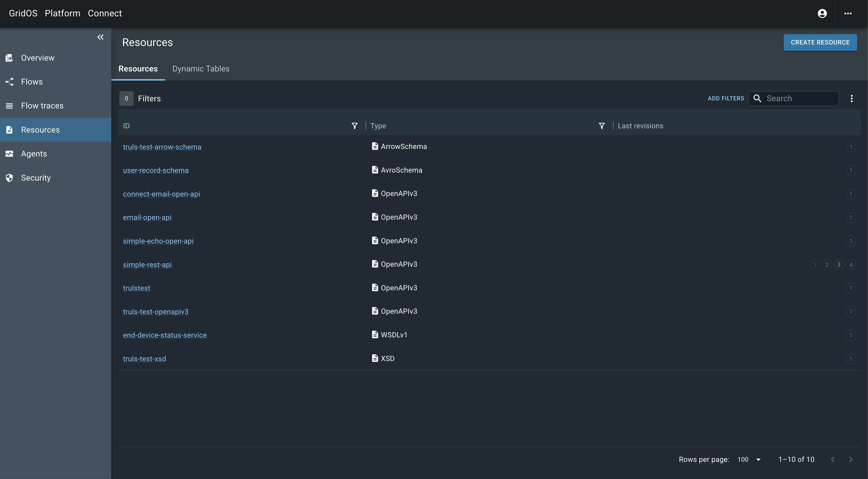Select revision 1 of truls-test-arrow-schema
The height and width of the screenshot is (479, 868).
click(851, 147)
